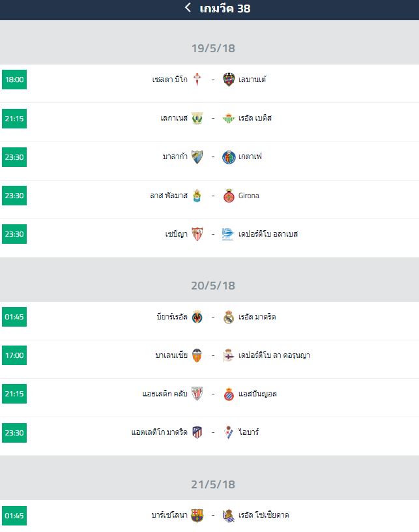Select the Real Betis crest icon
419x532 pixels.
pos(229,118)
